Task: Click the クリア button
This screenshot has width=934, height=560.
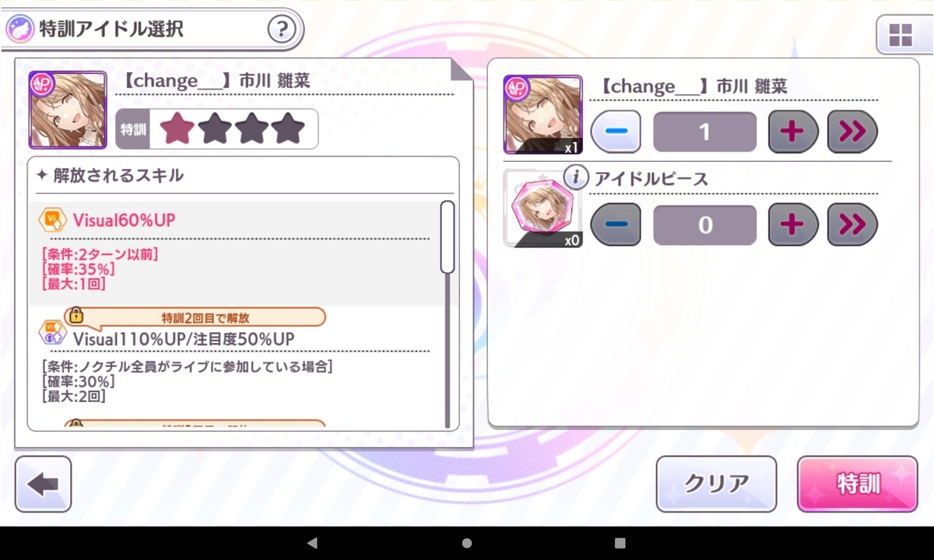Action: click(716, 484)
